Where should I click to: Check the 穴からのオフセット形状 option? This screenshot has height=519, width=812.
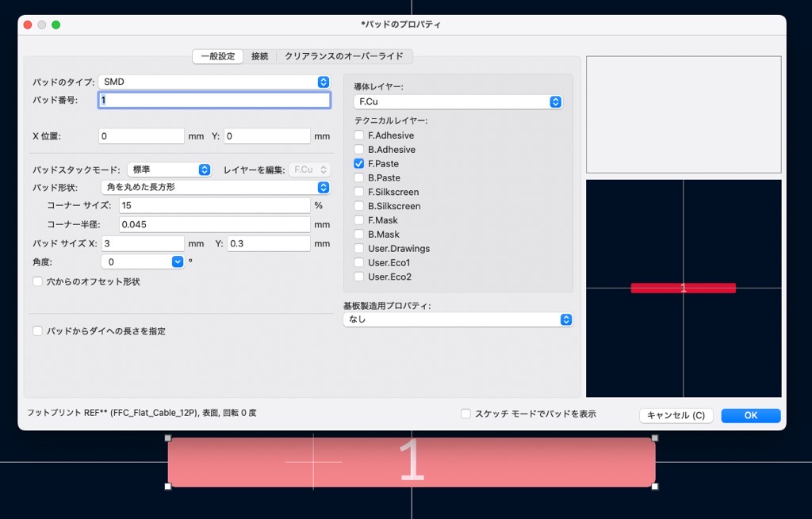pos(37,281)
